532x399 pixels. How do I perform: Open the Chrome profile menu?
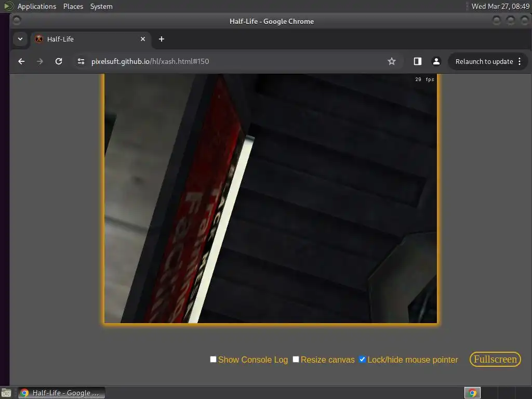pos(436,61)
